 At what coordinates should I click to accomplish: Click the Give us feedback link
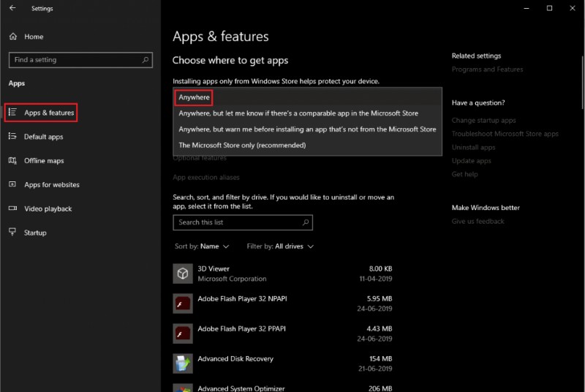click(x=478, y=221)
